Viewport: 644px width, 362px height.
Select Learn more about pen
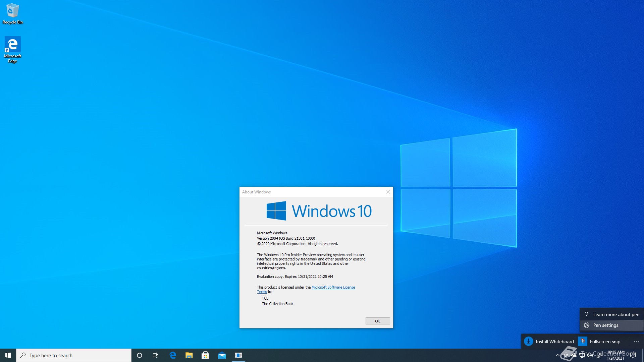point(612,314)
